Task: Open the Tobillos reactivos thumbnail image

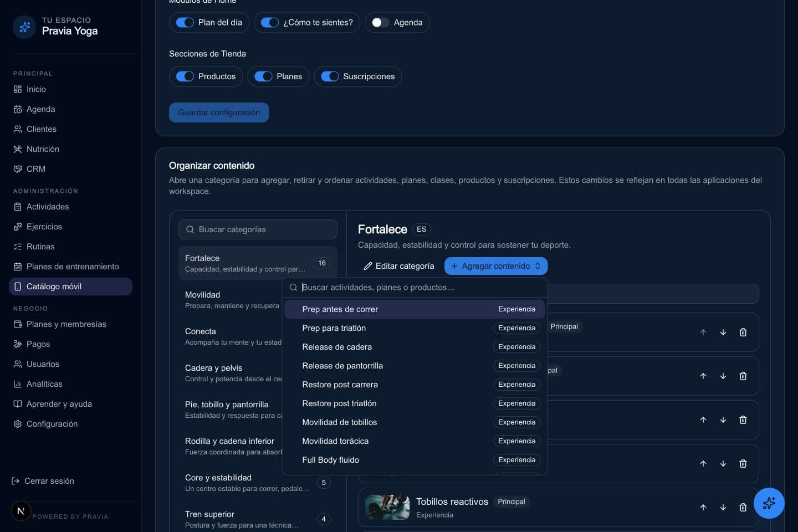Action: tap(387, 507)
